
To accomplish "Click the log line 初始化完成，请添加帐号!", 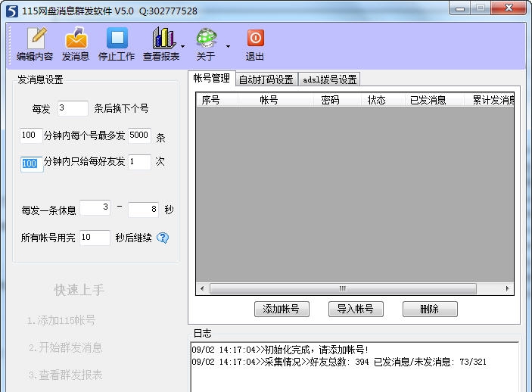I will pos(280,350).
